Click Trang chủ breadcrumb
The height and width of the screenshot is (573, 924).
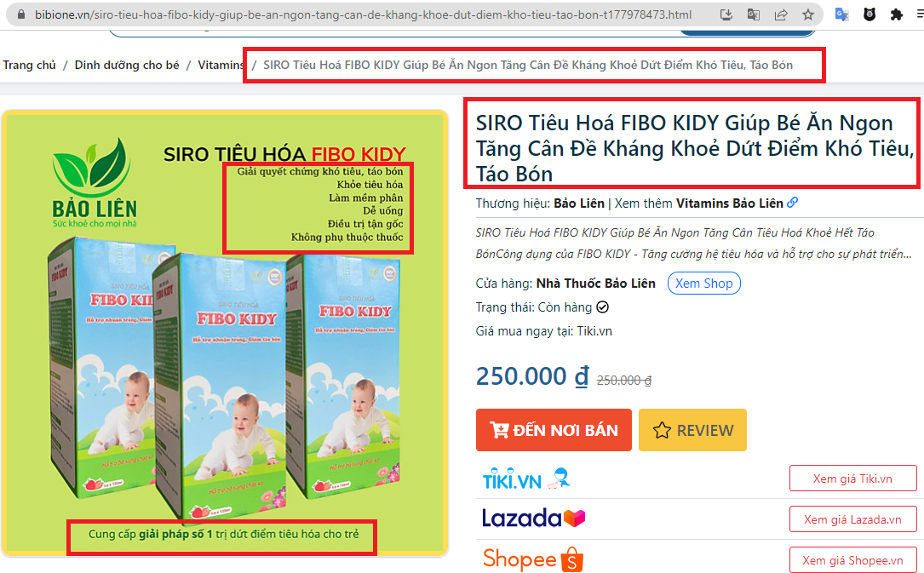[30, 65]
